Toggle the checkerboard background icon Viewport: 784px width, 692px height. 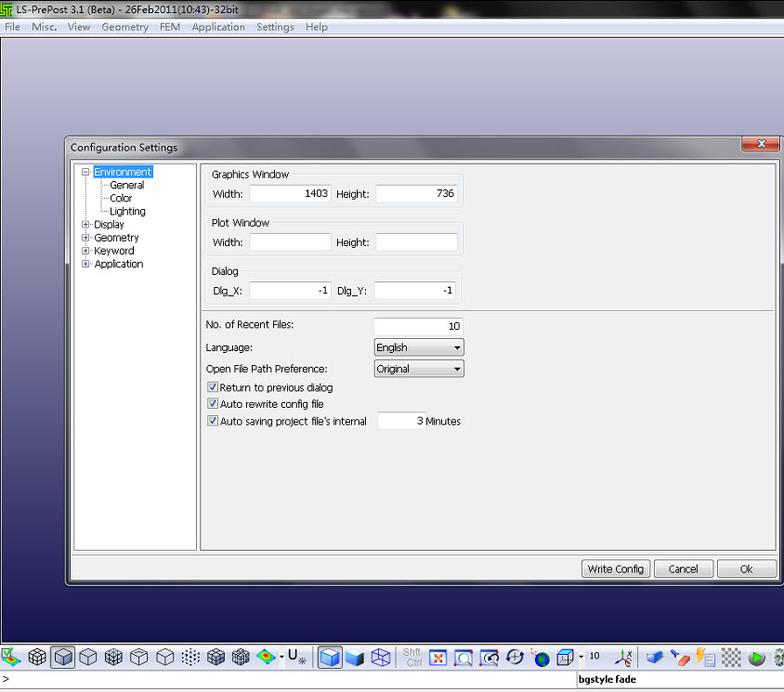coord(731,657)
